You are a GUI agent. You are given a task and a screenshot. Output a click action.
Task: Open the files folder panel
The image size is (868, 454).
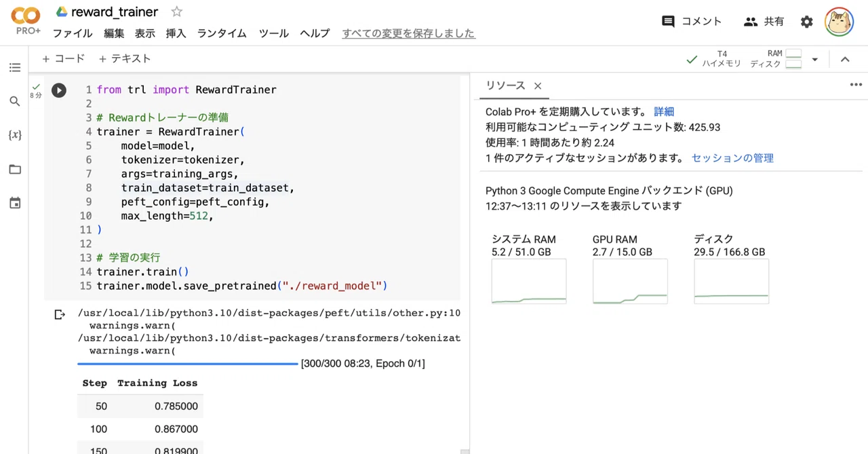pyautogui.click(x=15, y=169)
